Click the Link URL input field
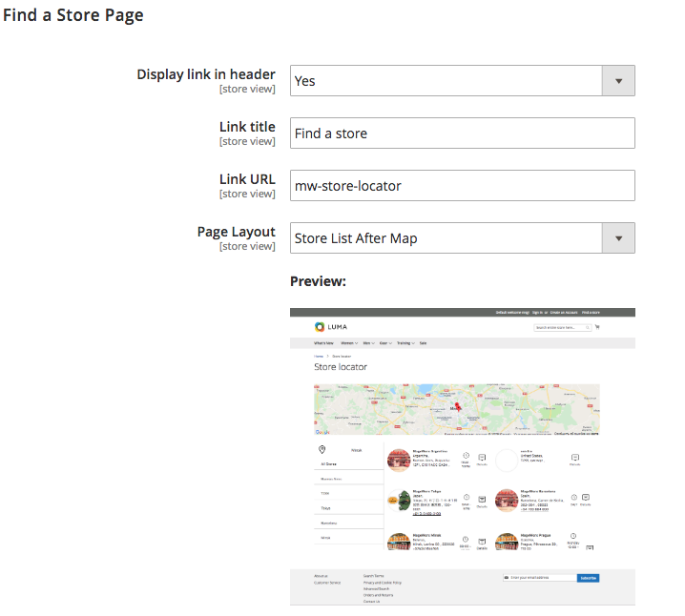The image size is (685, 616). 462,186
